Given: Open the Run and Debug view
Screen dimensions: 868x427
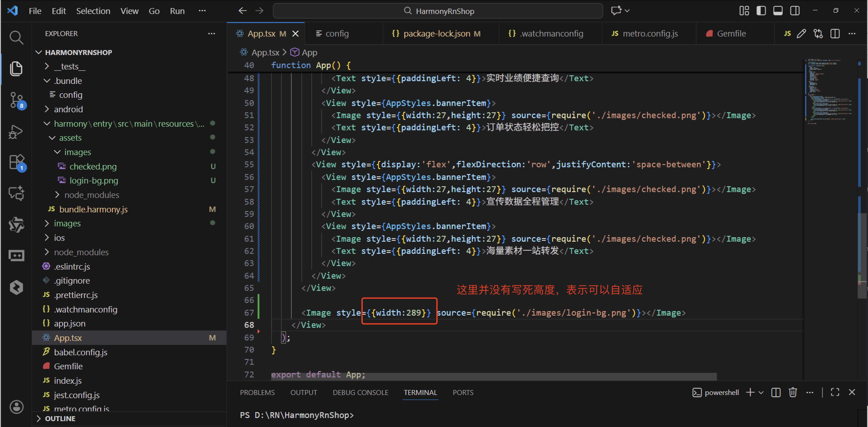Looking at the screenshot, I should click(x=16, y=132).
